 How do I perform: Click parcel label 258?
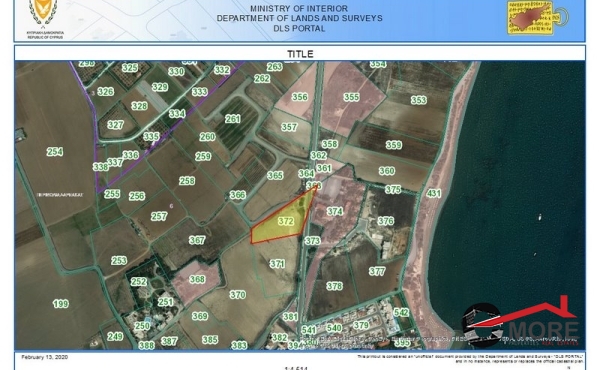point(187,181)
